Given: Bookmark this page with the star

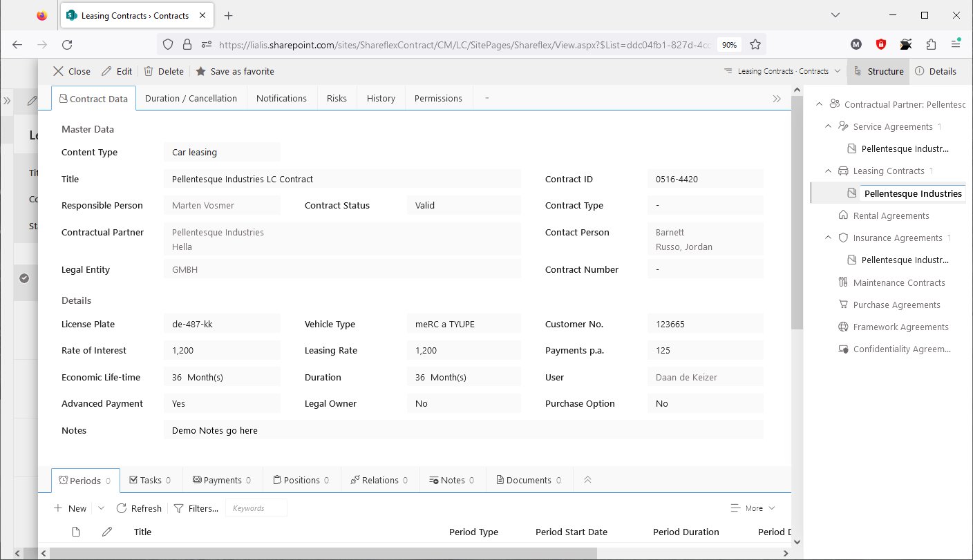Looking at the screenshot, I should pos(755,44).
